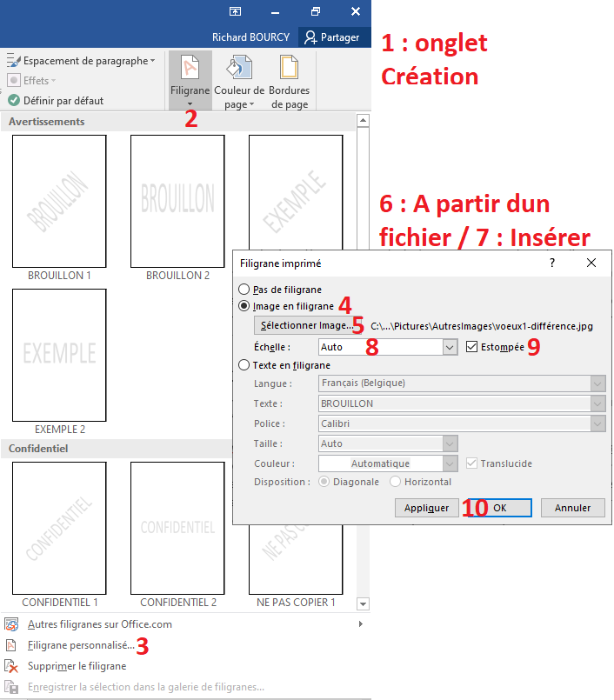Toggle the Estompée checkbox
614x700 pixels.
tap(471, 346)
